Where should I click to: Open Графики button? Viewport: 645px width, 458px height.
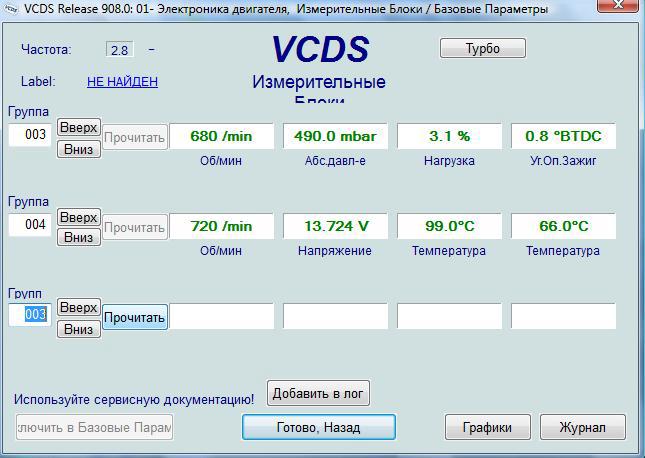tap(487, 427)
